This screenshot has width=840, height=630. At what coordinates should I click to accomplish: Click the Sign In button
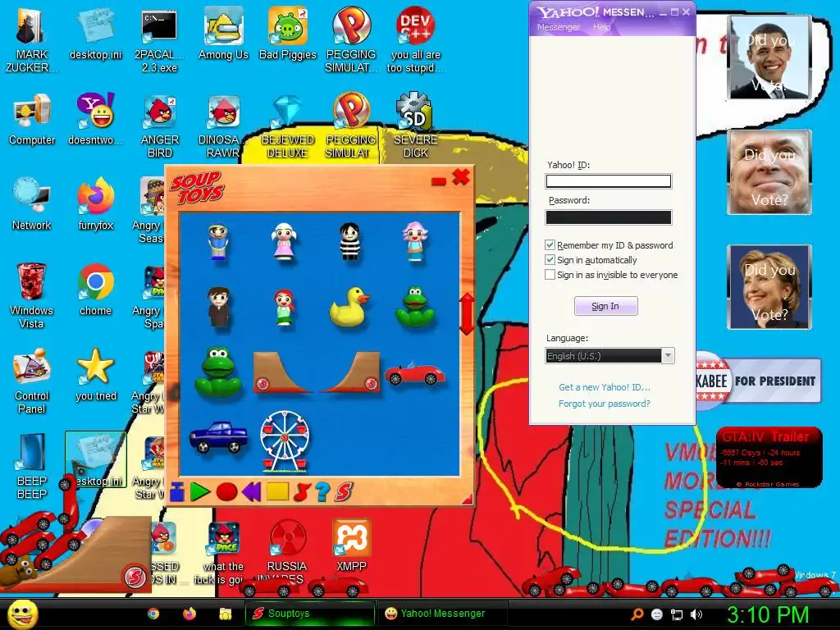point(606,306)
